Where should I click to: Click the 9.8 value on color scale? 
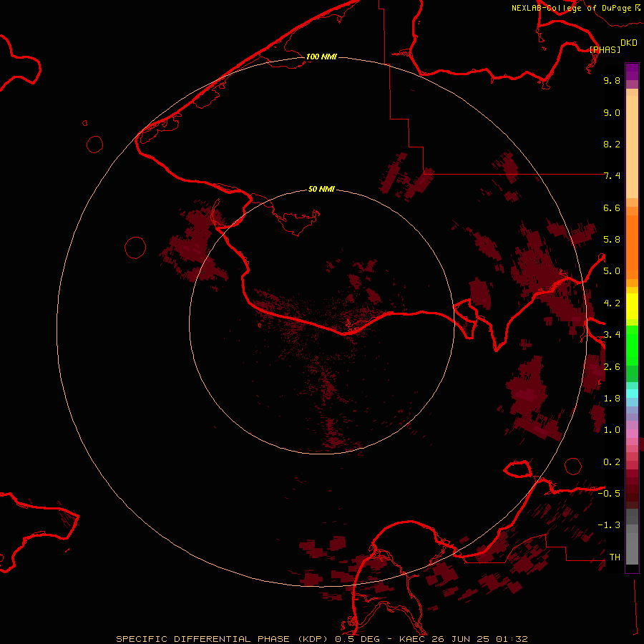[x=612, y=80]
